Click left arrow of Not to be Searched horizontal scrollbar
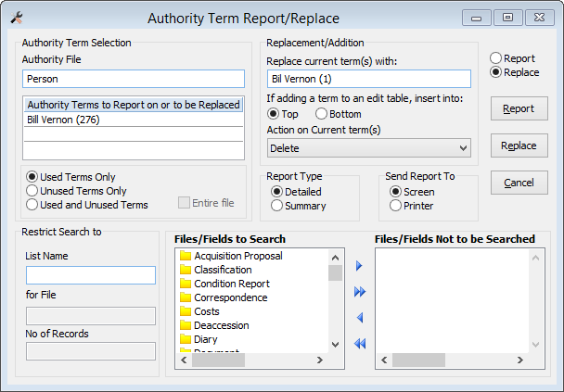564x392 pixels. [x=384, y=360]
